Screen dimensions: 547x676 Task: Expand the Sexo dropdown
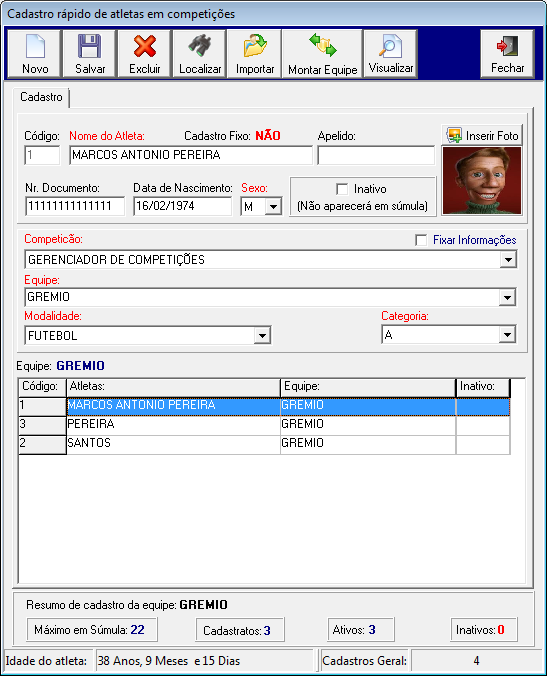(x=273, y=207)
